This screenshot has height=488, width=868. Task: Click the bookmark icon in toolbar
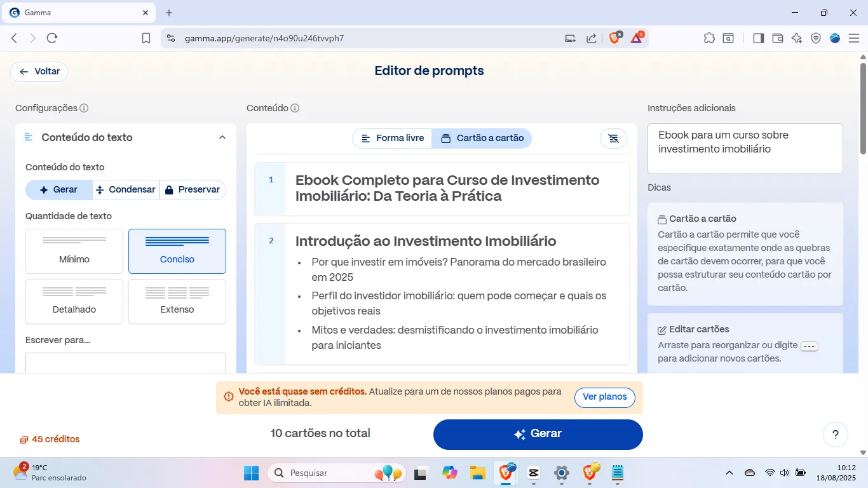[x=146, y=38]
